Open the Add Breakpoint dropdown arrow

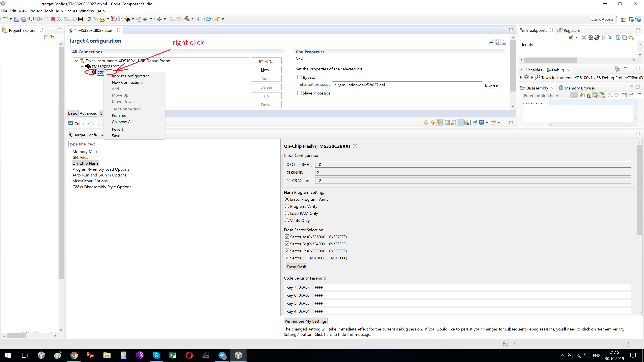(x=577, y=38)
